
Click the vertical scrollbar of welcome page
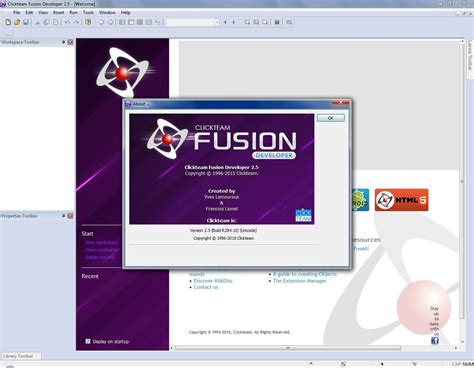point(462,182)
